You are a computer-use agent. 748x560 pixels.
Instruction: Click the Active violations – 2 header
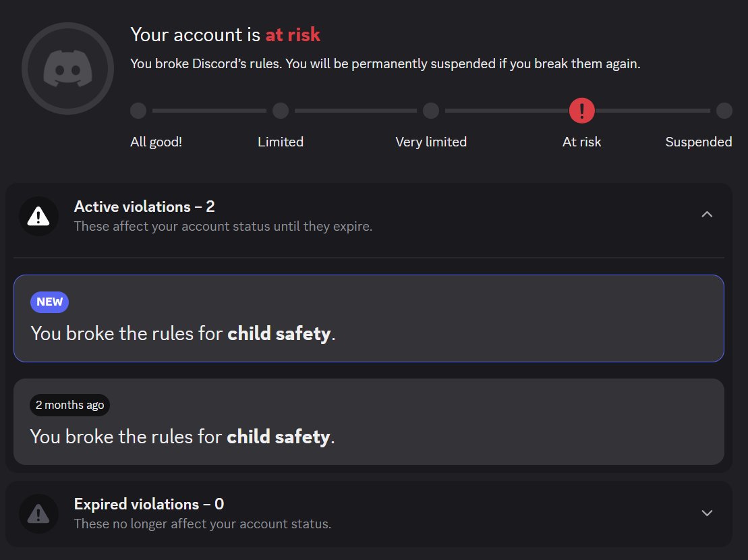pyautogui.click(x=144, y=206)
